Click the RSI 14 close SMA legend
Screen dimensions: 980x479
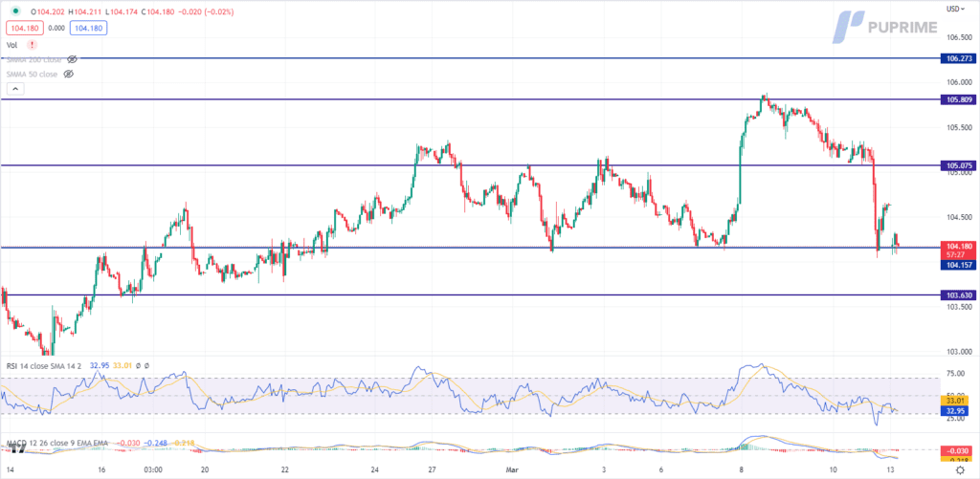(x=46, y=366)
